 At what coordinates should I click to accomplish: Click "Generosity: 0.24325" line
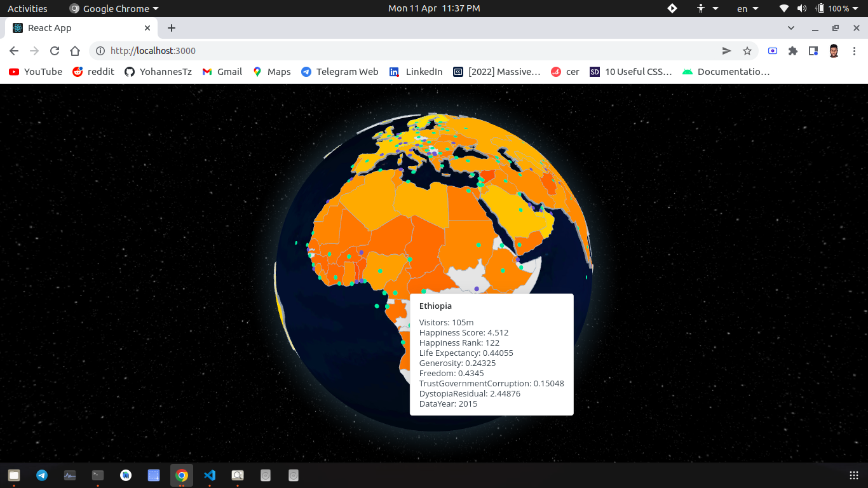coord(457,363)
